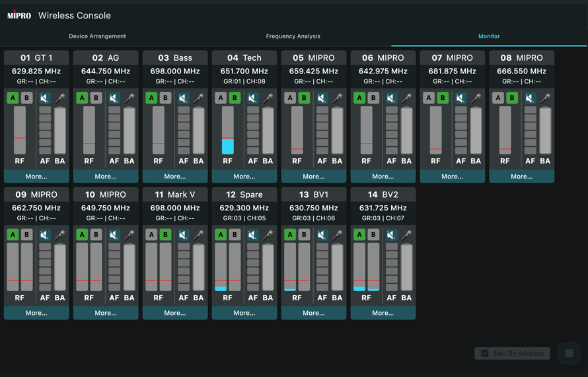Click the RF level meter on channel 04 Tech
Screen dimensions: 588x377
(x=228, y=130)
